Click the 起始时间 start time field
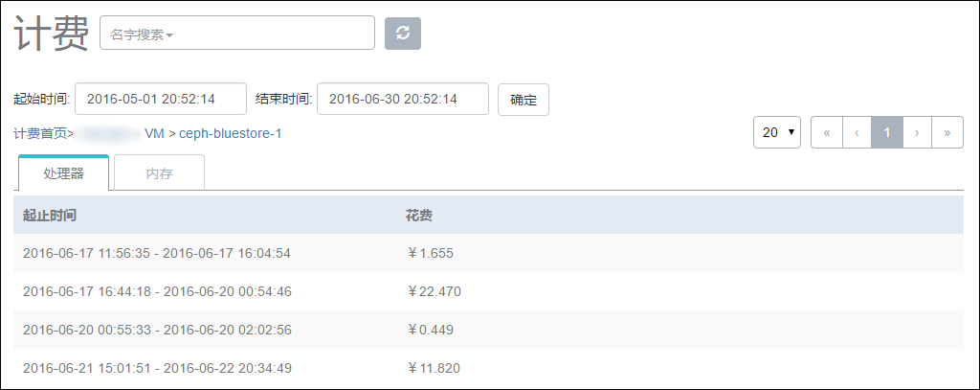980x390 pixels. pos(161,99)
